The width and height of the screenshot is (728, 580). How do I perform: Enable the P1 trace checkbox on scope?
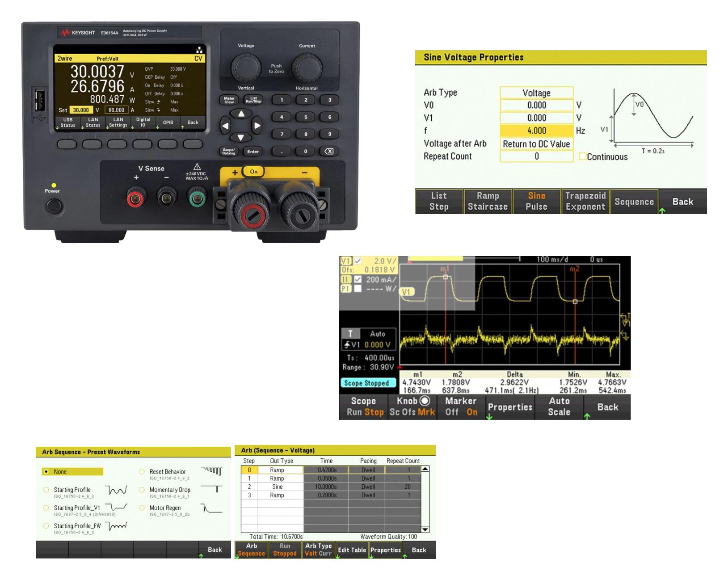[358, 289]
